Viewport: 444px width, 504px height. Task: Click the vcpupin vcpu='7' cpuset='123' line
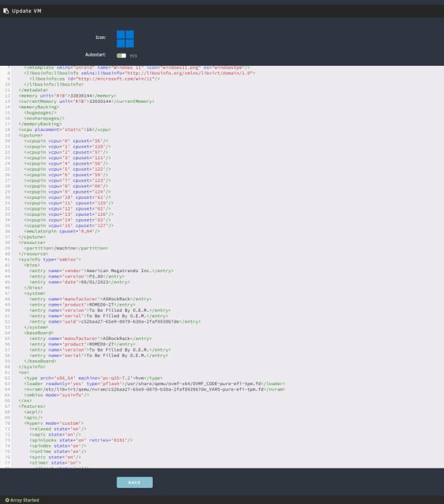click(67, 180)
